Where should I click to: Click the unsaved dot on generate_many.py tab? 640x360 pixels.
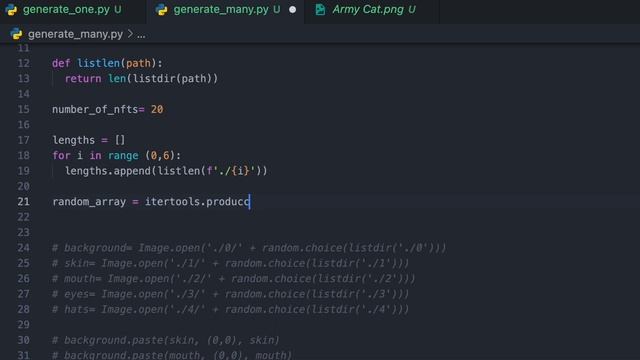(292, 10)
